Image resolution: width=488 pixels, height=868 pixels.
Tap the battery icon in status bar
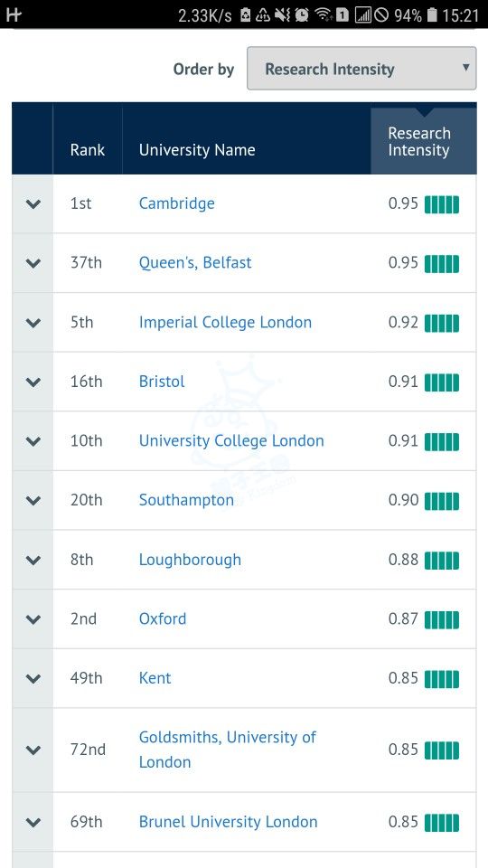432,15
